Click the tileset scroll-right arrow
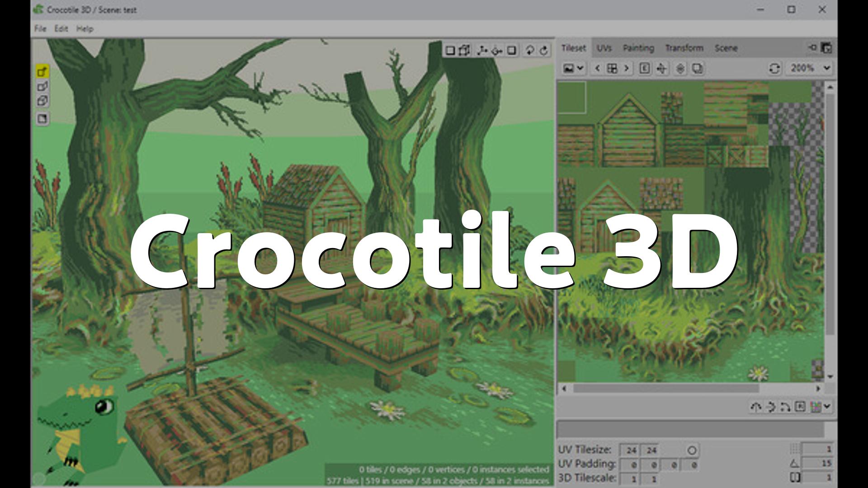This screenshot has height=488, width=868. 818,389
